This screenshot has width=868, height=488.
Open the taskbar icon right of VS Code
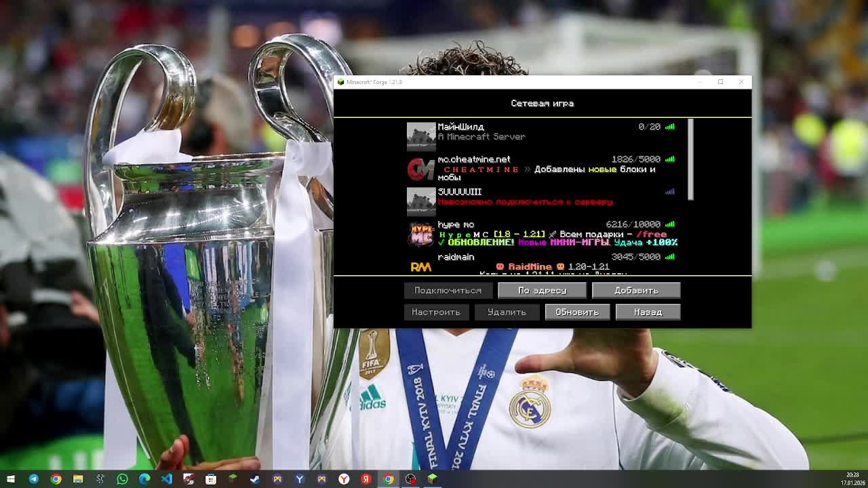point(189,479)
